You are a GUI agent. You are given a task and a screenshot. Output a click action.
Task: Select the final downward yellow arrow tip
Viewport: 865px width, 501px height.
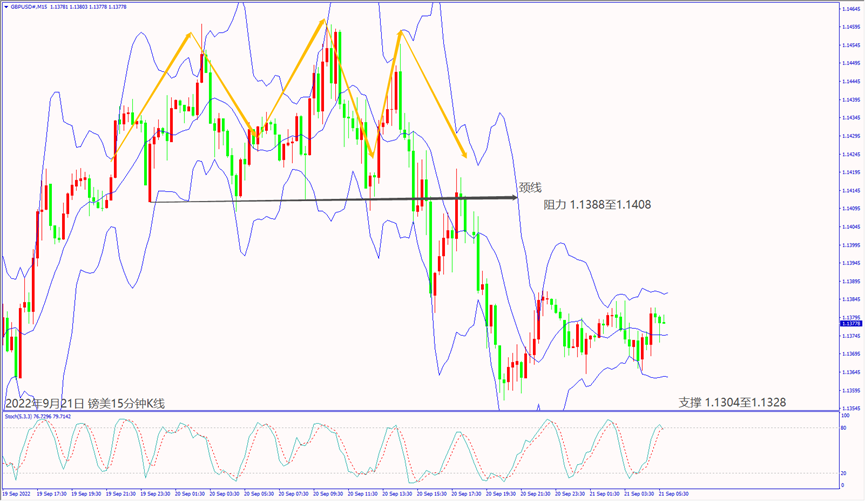[x=465, y=156]
